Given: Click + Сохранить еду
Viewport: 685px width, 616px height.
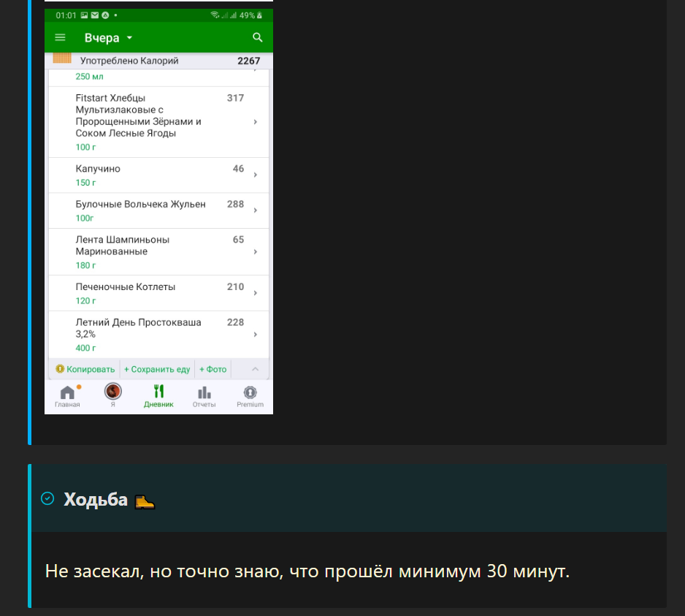Looking at the screenshot, I should [157, 370].
